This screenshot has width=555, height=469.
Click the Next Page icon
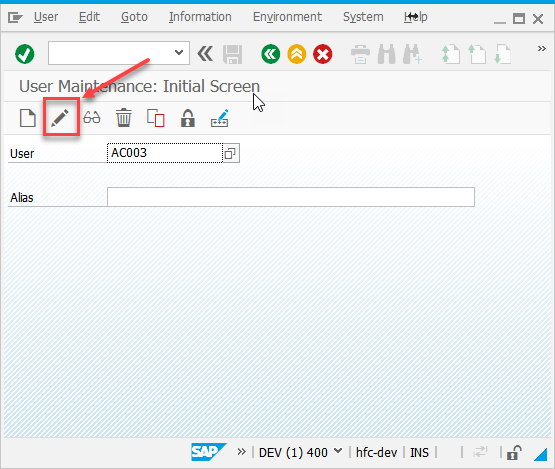[503, 54]
